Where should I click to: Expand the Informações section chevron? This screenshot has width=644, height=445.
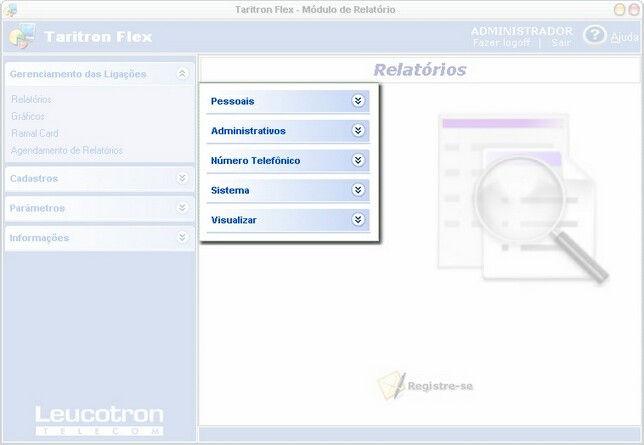click(x=182, y=237)
